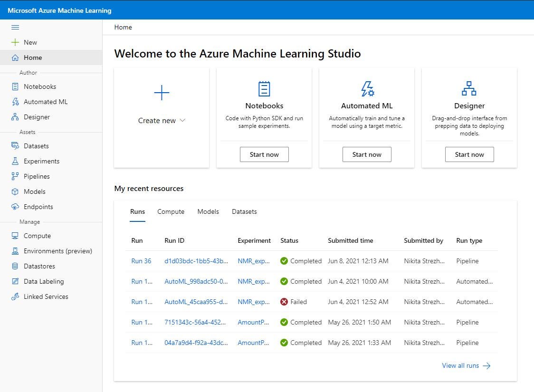Screen dimensions: 534x392
Task: Open the Run 36 link
Action: [141, 261]
